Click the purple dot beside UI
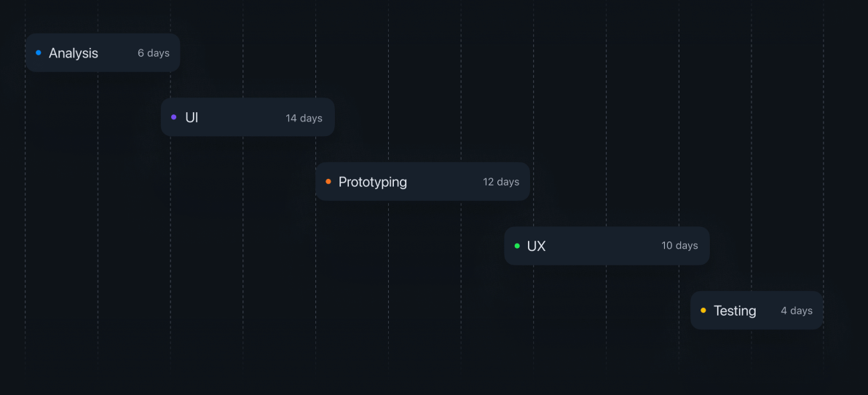The image size is (868, 395). click(x=173, y=117)
